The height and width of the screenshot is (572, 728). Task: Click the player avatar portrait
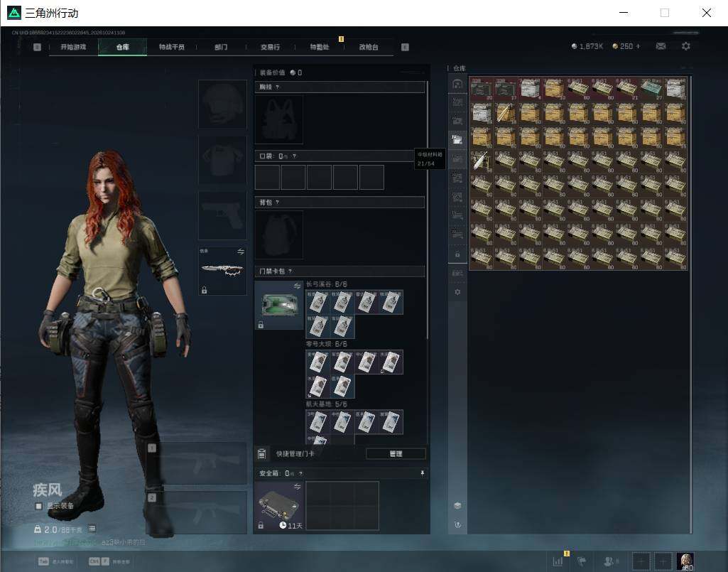pyautogui.click(x=685, y=561)
